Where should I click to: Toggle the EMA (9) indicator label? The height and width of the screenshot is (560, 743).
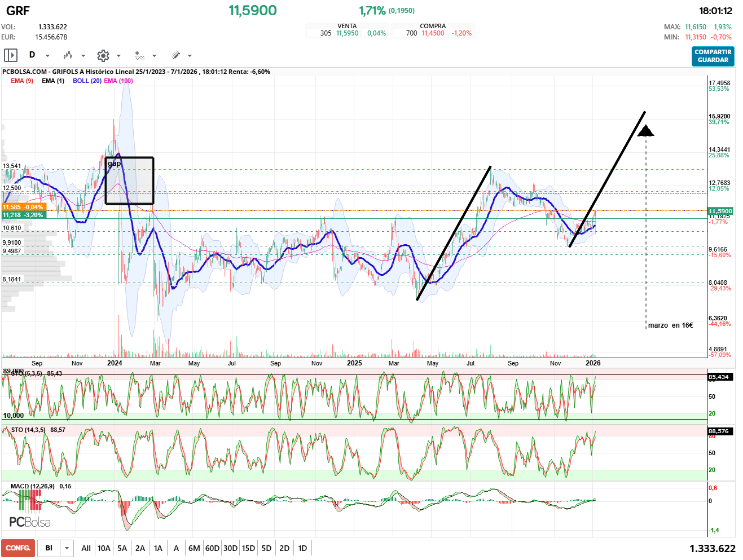(x=22, y=81)
